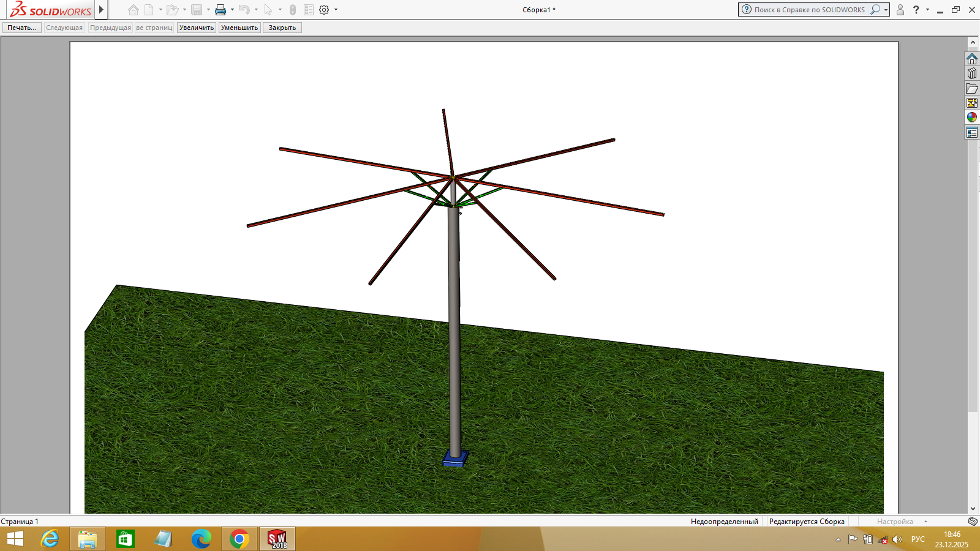The height and width of the screenshot is (551, 980).
Task: Click the Предыдущая page button
Action: click(x=110, y=28)
